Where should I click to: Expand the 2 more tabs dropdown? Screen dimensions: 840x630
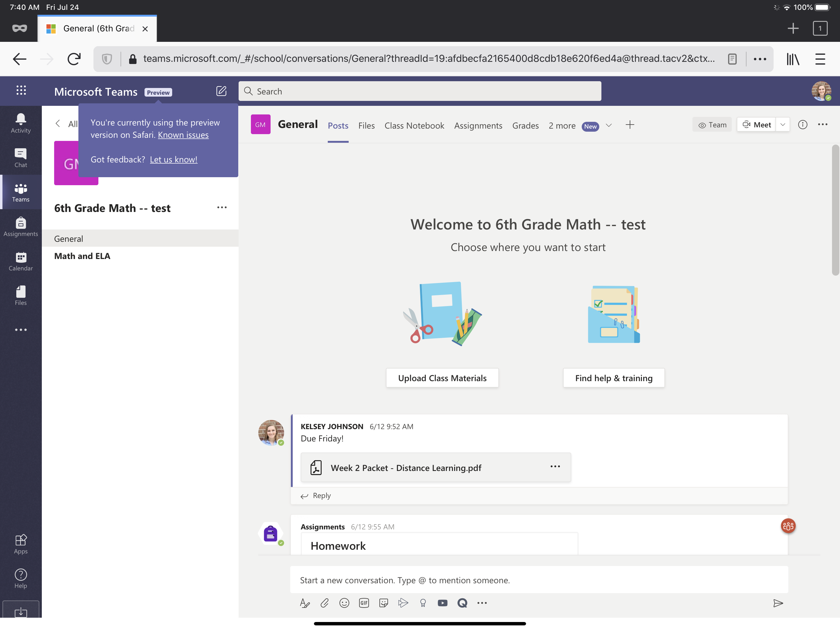coord(609,126)
